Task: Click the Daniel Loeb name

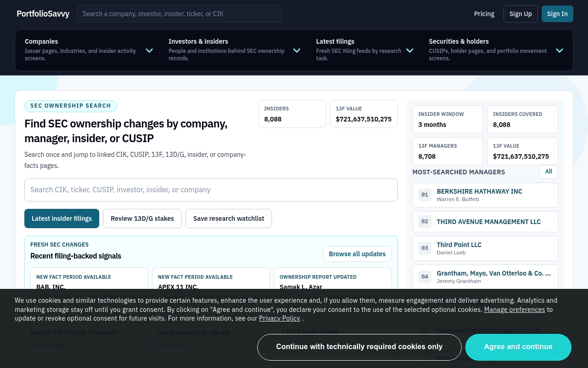Action: (x=451, y=253)
